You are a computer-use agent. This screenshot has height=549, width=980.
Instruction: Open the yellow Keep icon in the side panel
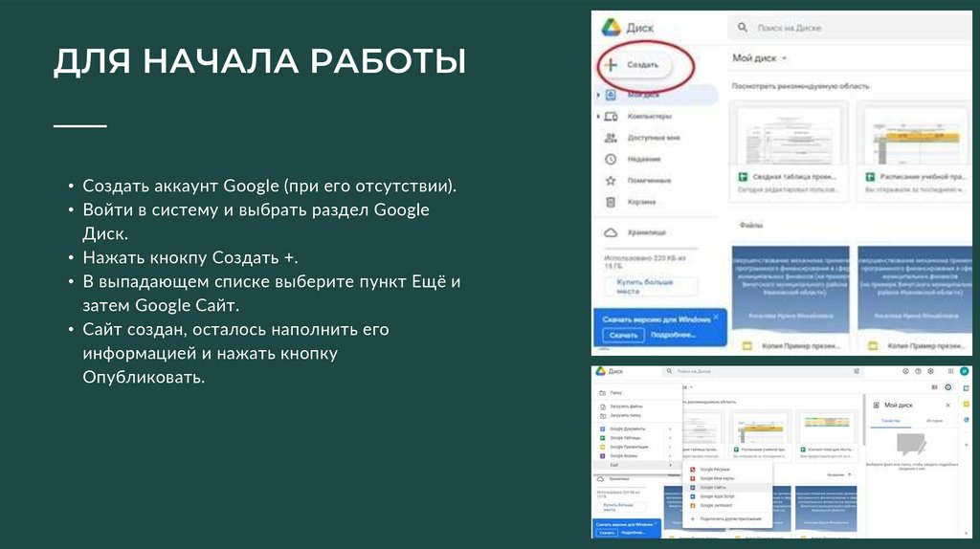point(967,405)
